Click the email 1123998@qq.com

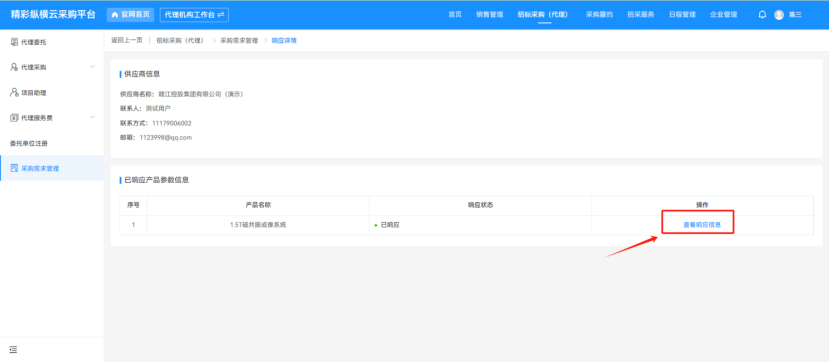(x=165, y=137)
